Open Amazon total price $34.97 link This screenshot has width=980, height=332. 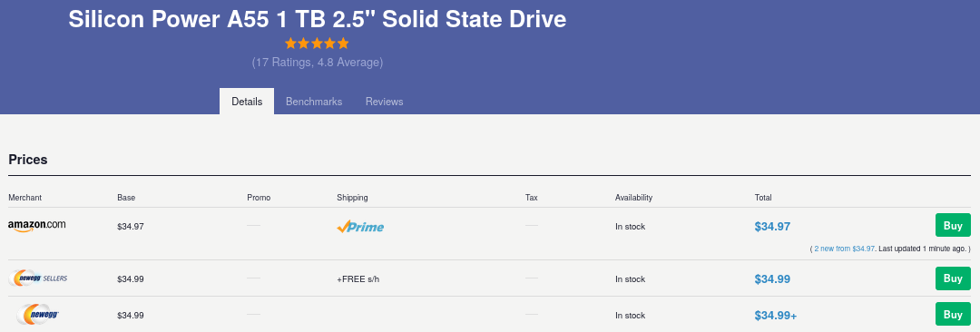coord(772,227)
